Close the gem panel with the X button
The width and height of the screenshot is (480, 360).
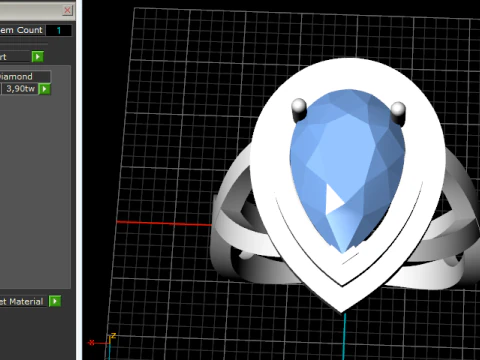click(67, 10)
